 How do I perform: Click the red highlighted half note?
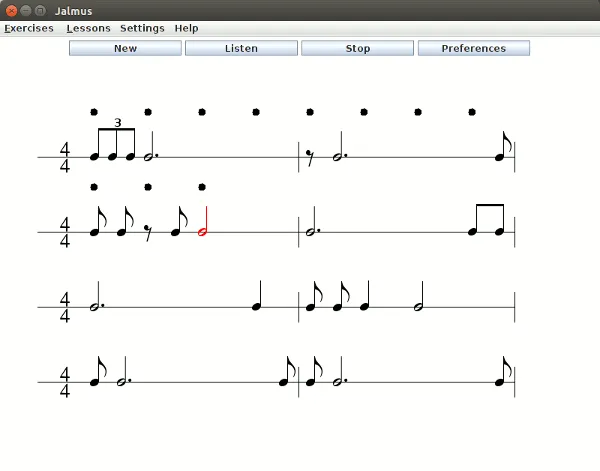(203, 222)
